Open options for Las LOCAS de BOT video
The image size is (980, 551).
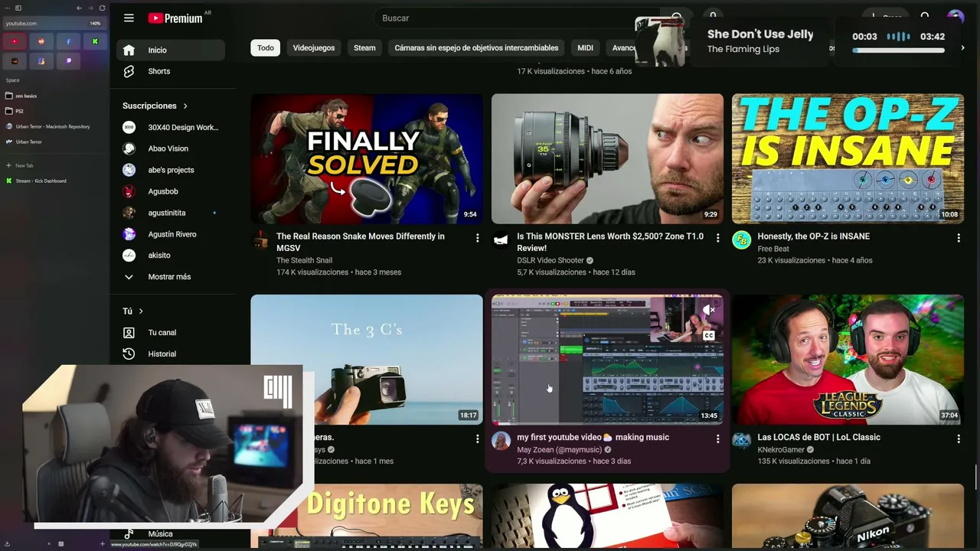click(x=958, y=439)
